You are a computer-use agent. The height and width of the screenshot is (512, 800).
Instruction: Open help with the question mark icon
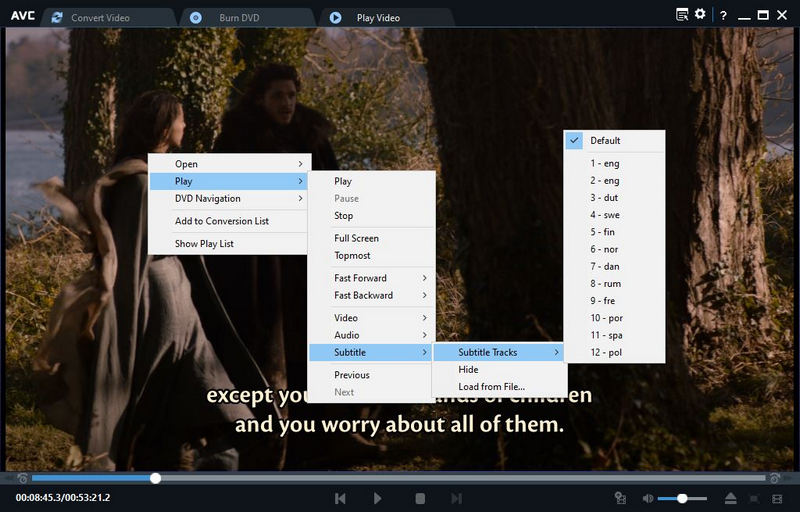(x=723, y=15)
